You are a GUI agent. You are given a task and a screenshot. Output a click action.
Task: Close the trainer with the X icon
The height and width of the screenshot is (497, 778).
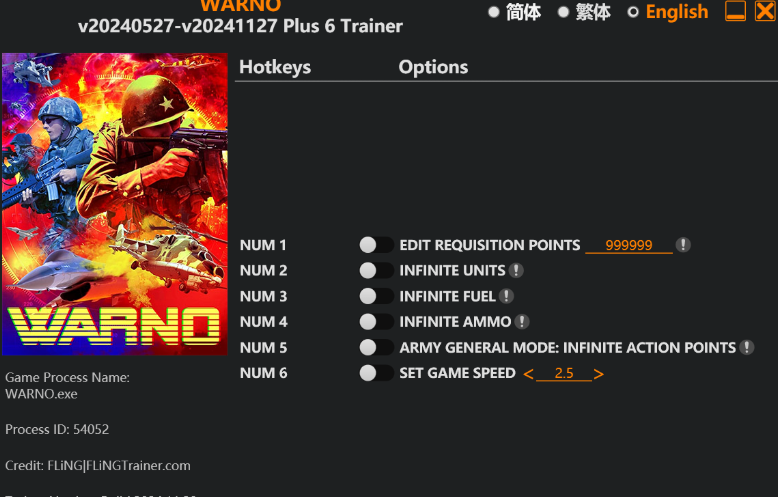[x=765, y=11]
